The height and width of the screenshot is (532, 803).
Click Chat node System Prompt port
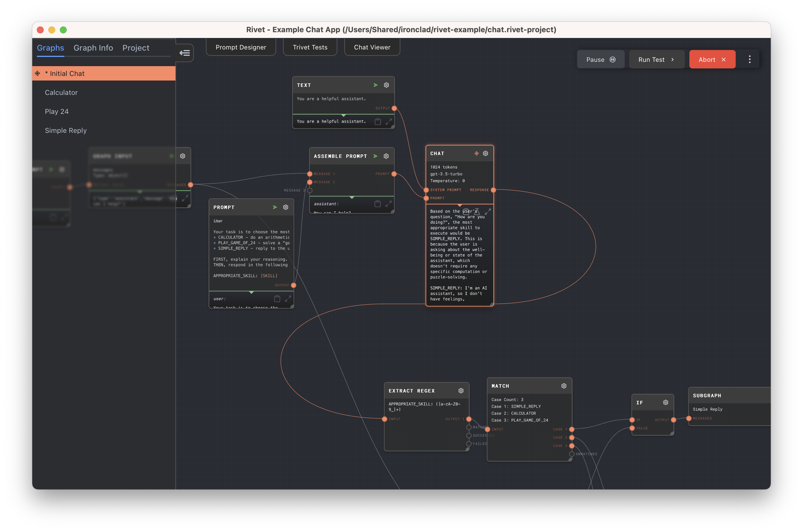427,190
